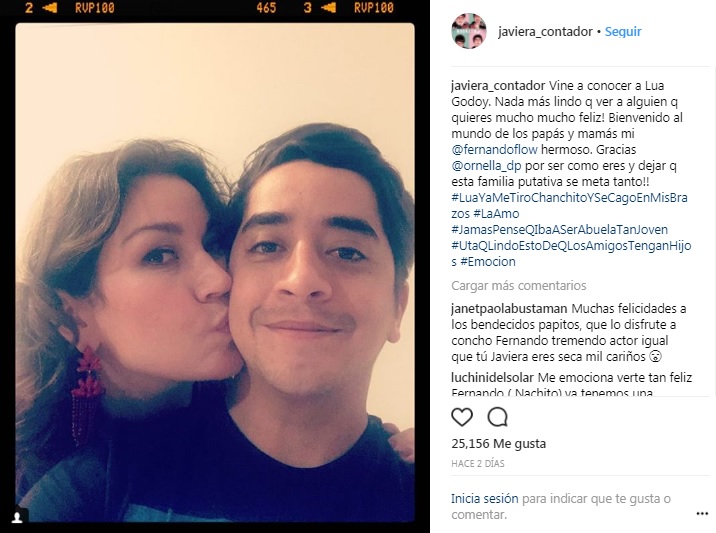The image size is (716, 533).
Task: Follow the account with Seguir
Action: (623, 32)
